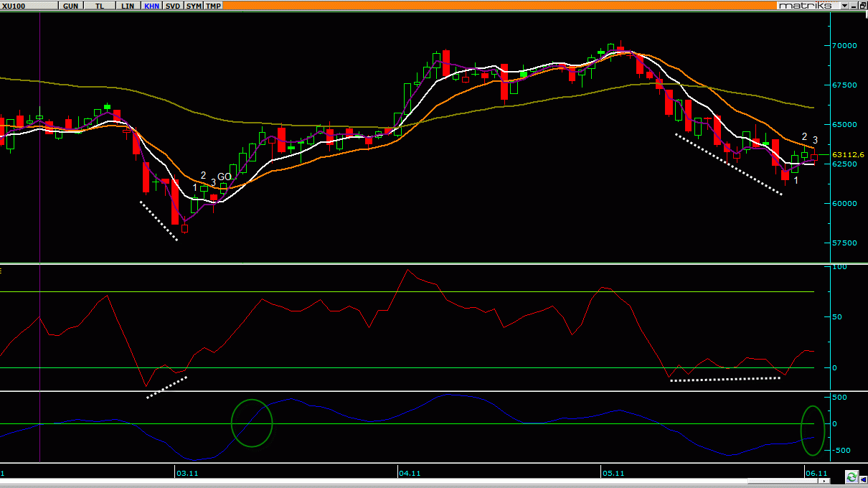Click the matriks logo
The image size is (868, 488).
click(806, 5)
